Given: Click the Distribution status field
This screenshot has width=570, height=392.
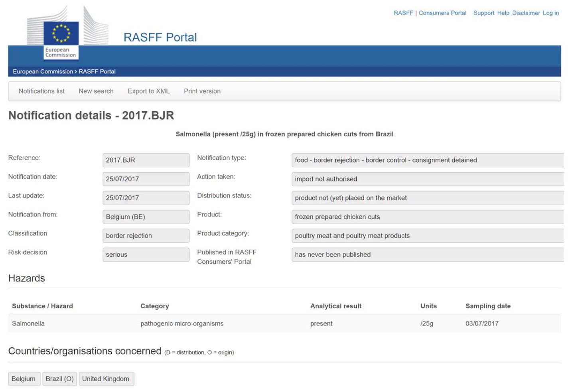Looking at the screenshot, I should tap(428, 198).
